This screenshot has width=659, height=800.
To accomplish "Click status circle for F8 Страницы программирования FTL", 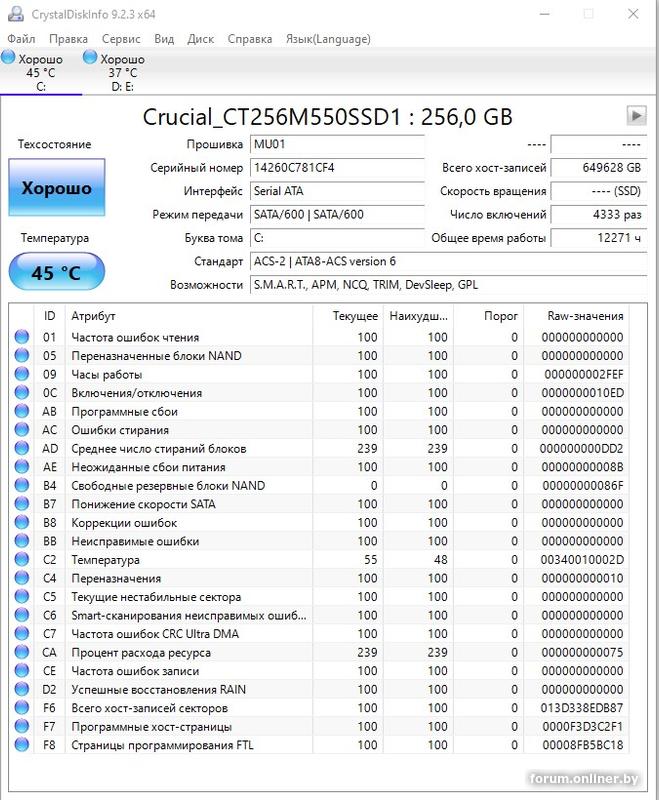I will tap(22, 744).
